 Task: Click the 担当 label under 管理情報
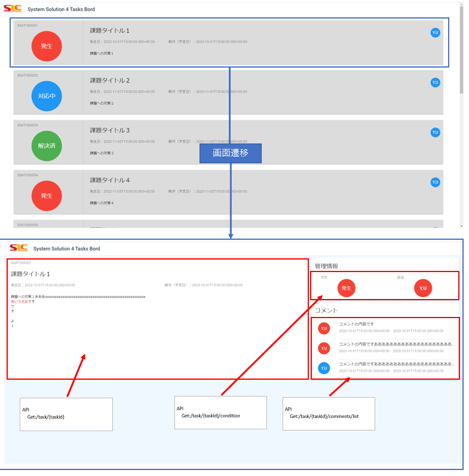400,277
